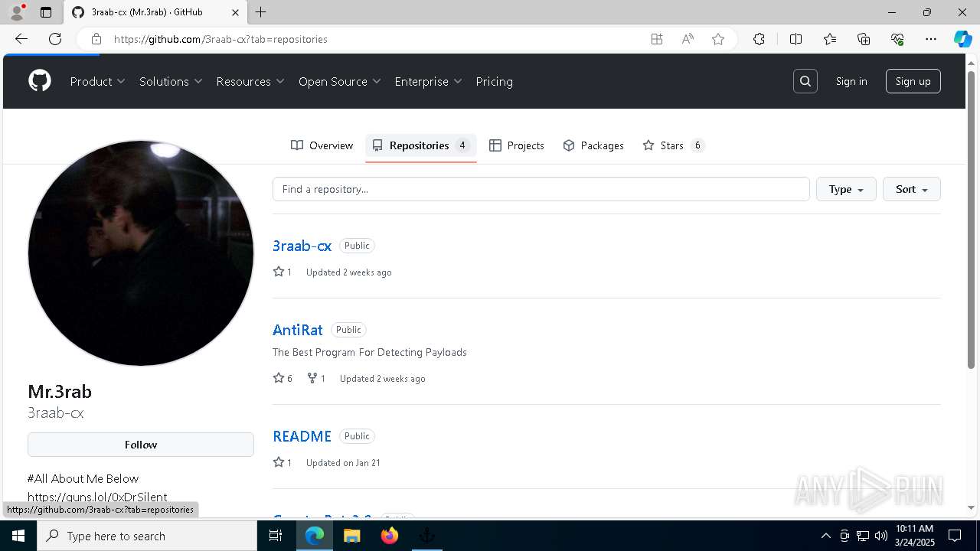Focus the Find a repository search field
This screenshot has height=551, width=980.
tap(541, 189)
